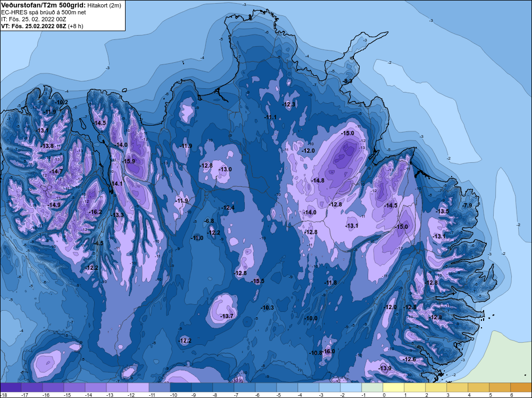Click the legend scale label 6
This screenshot has width=532, height=398.
tap(512, 395)
